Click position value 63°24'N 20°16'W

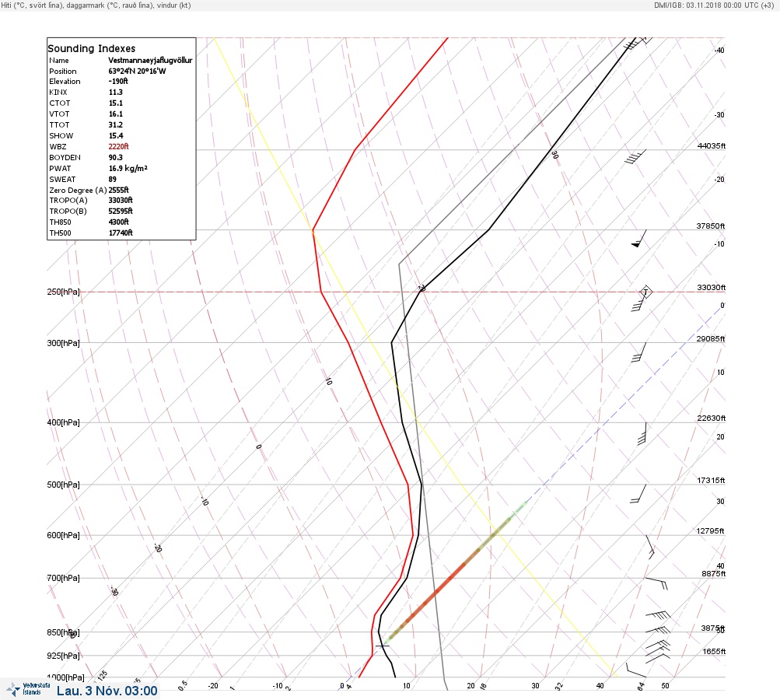point(138,71)
